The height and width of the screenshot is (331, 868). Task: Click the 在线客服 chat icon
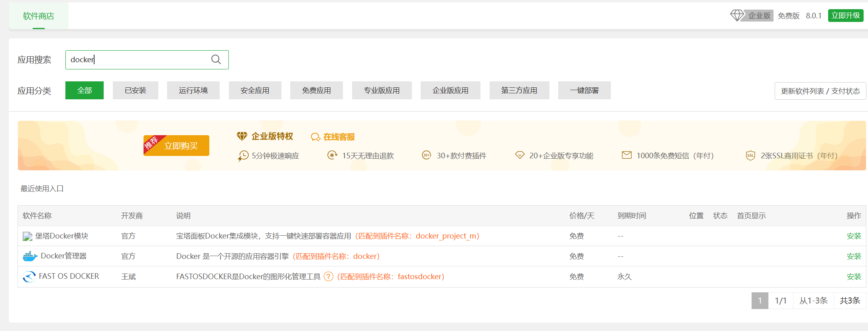click(x=315, y=137)
